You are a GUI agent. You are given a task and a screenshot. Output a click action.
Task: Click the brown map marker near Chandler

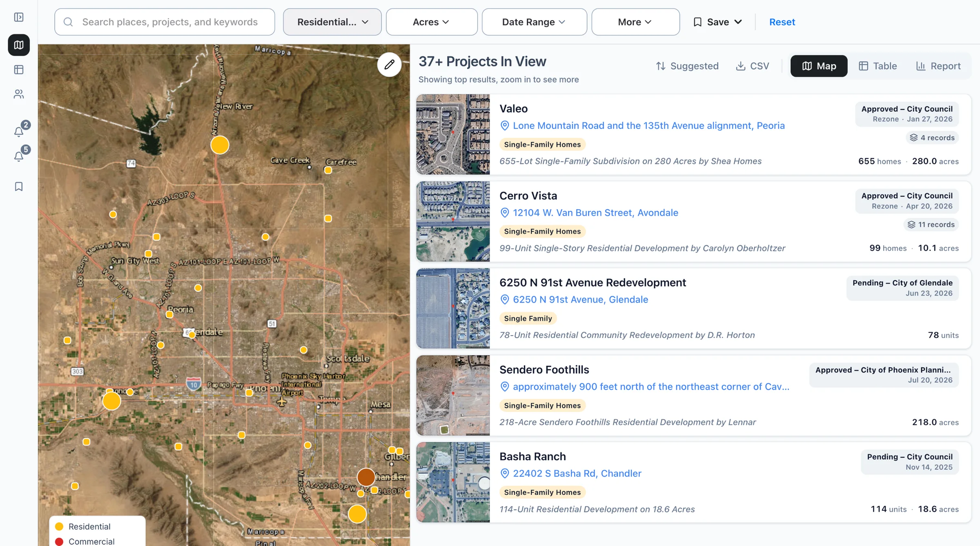366,477
